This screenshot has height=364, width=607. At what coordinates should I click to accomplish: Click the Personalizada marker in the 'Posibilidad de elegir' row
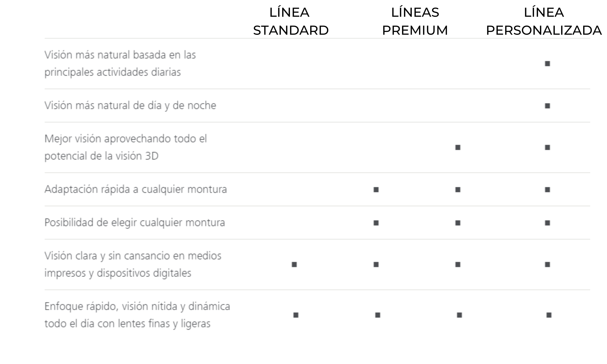pyautogui.click(x=547, y=223)
